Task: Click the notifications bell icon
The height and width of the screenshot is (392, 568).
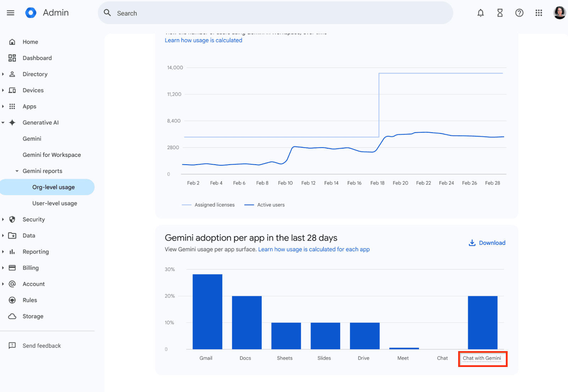Action: pos(480,13)
